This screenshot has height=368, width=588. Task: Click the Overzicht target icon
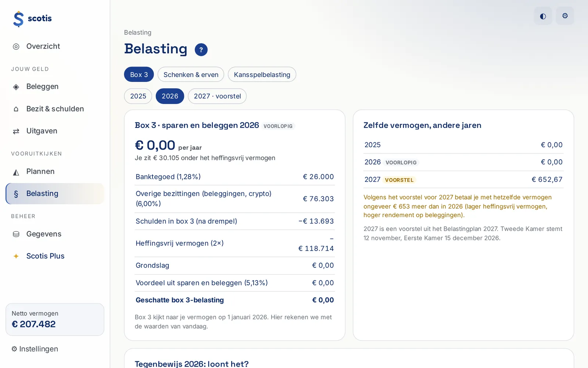[x=16, y=47]
